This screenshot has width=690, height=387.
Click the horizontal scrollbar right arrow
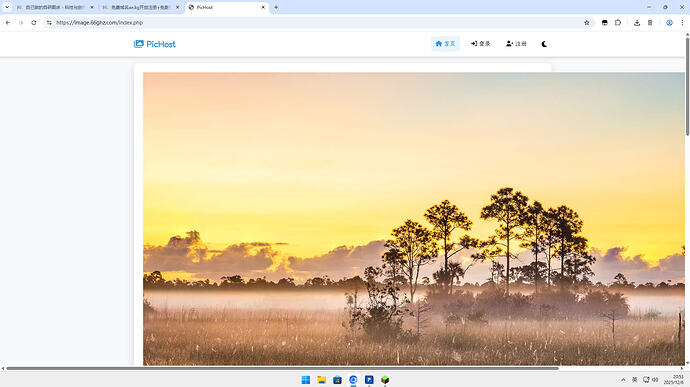click(682, 368)
